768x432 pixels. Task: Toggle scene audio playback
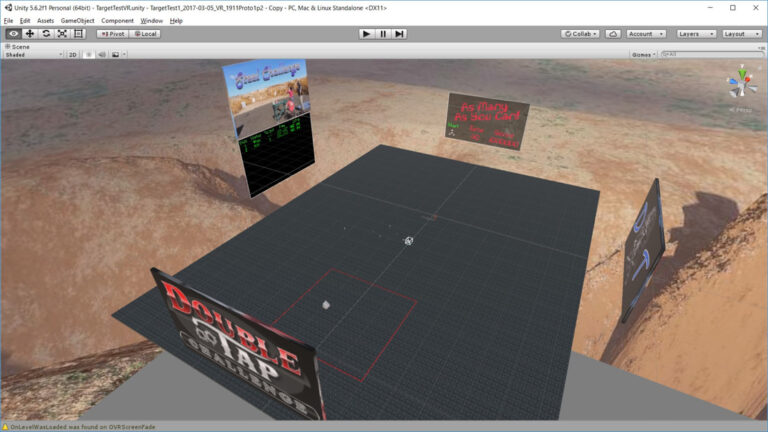(x=100, y=55)
